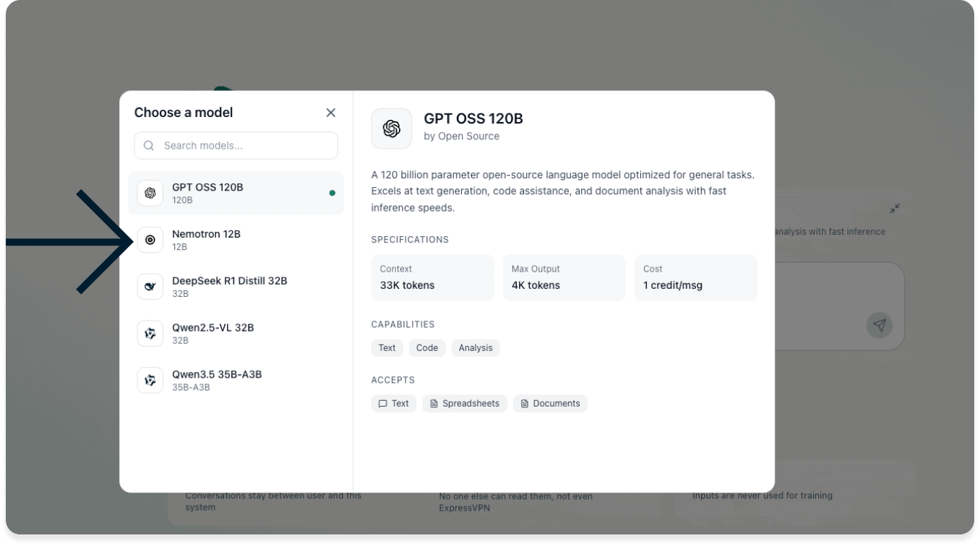The height and width of the screenshot is (546, 980).
Task: Click the Analysis capability tag
Action: pos(476,348)
